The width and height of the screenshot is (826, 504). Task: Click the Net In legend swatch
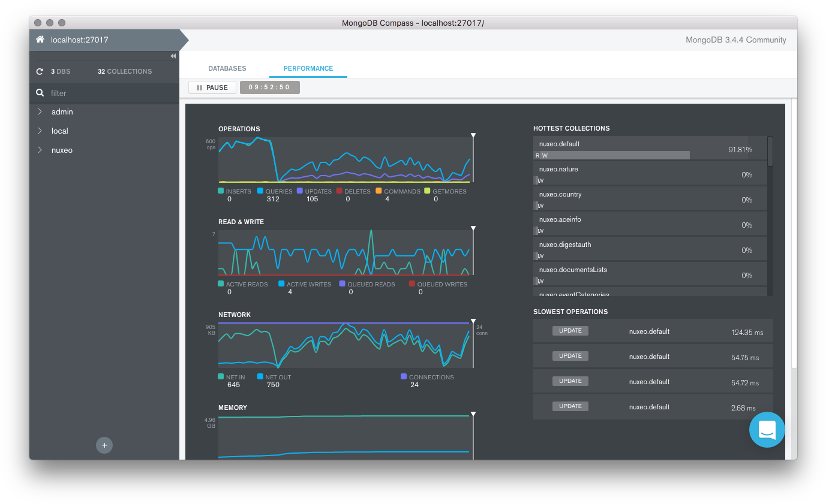[x=221, y=377]
